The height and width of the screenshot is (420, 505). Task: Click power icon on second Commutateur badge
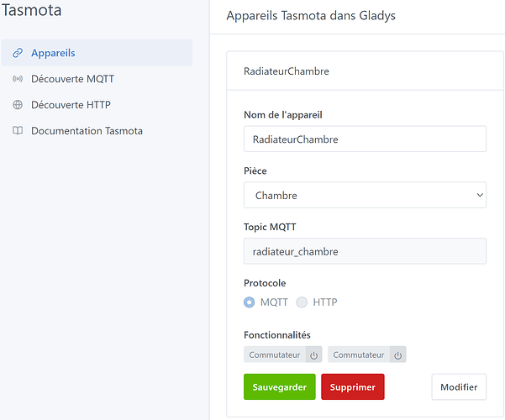397,354
